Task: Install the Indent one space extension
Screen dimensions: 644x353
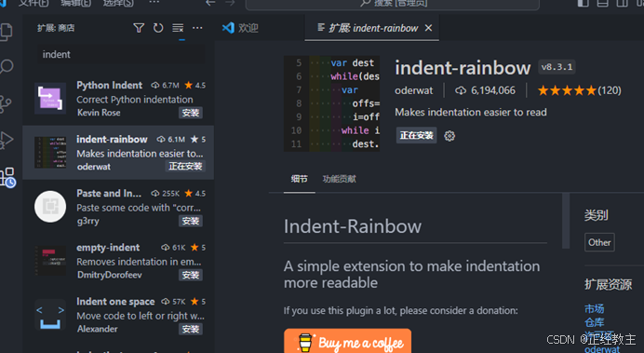Action: [191, 329]
